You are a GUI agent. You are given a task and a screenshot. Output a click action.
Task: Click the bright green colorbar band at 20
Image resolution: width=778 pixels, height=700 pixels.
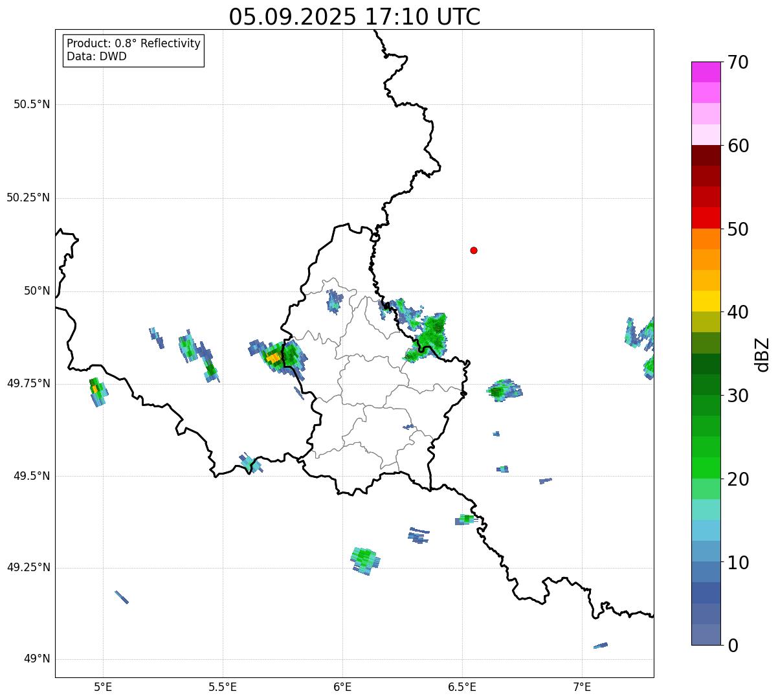[x=706, y=468]
